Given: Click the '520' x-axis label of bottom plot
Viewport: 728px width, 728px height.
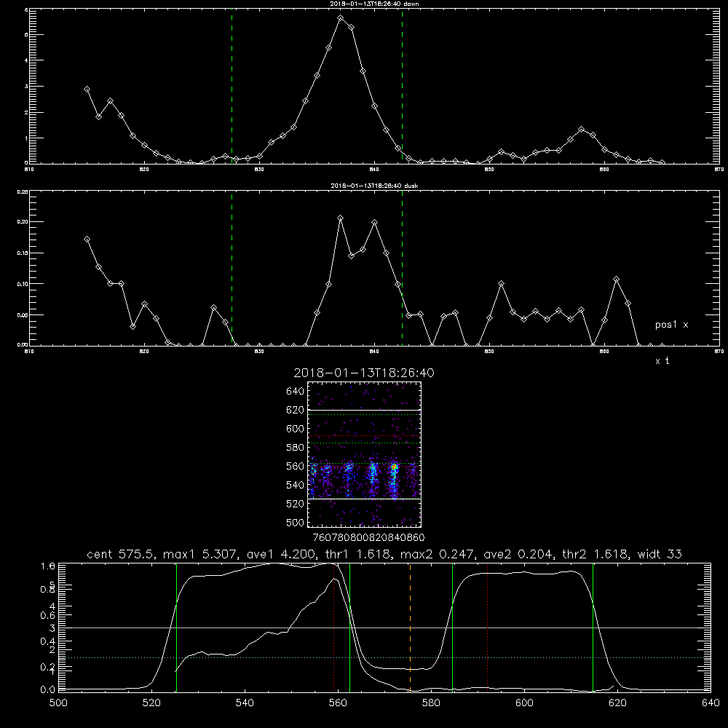Looking at the screenshot, I should [x=151, y=703].
